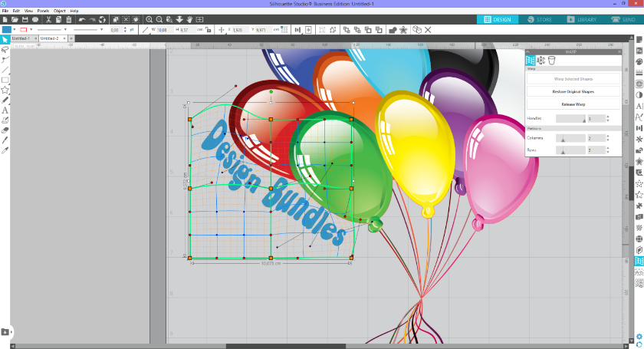Open the Fill color palette panel icon

coord(639,61)
